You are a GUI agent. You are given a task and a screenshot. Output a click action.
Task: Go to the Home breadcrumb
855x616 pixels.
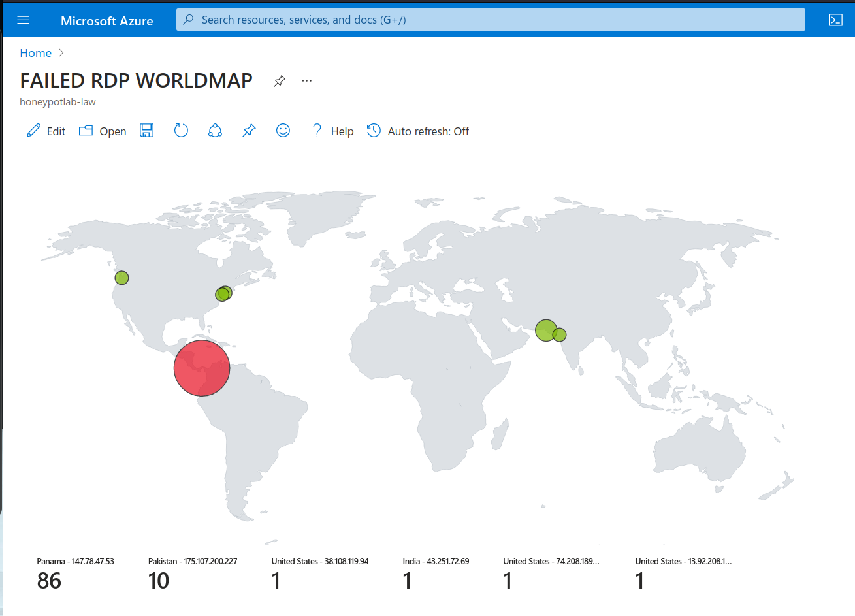(x=35, y=53)
